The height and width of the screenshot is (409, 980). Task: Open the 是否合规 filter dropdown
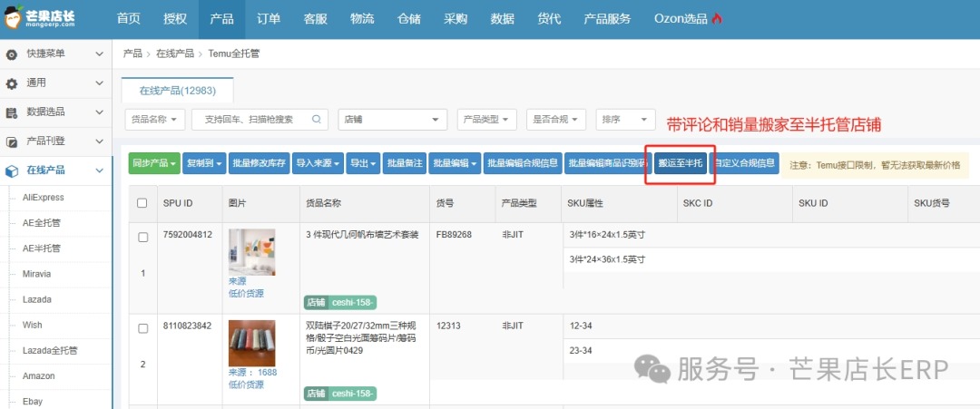pos(555,120)
